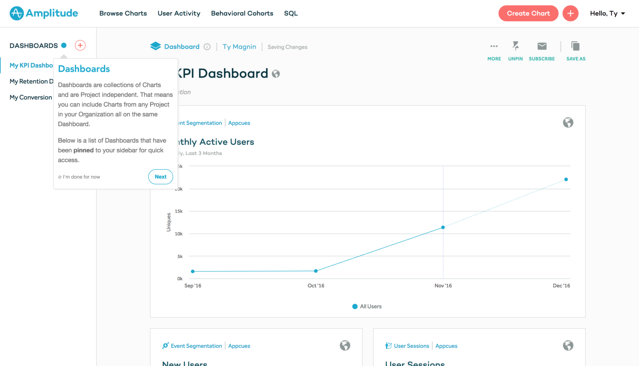The width and height of the screenshot is (639, 366).
Task: Open Event Segmentation link in New Users card
Action: tap(196, 346)
